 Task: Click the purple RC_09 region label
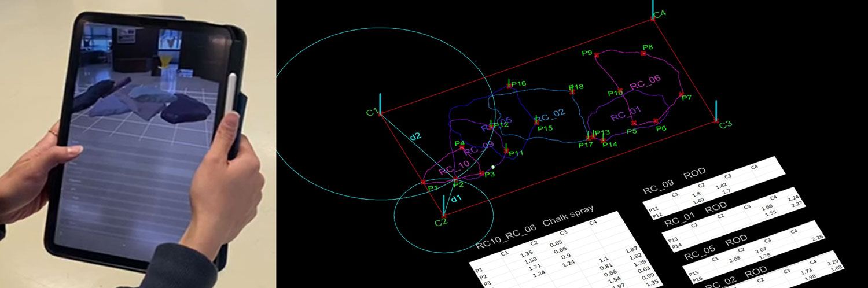point(479,149)
